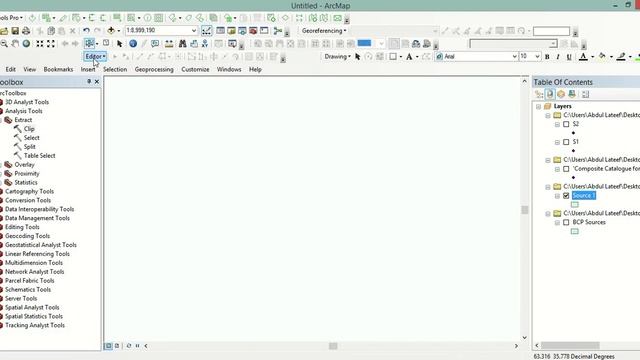This screenshot has width=640, height=360.
Task: Collapse the Source 1 layer node
Action: tap(557, 196)
